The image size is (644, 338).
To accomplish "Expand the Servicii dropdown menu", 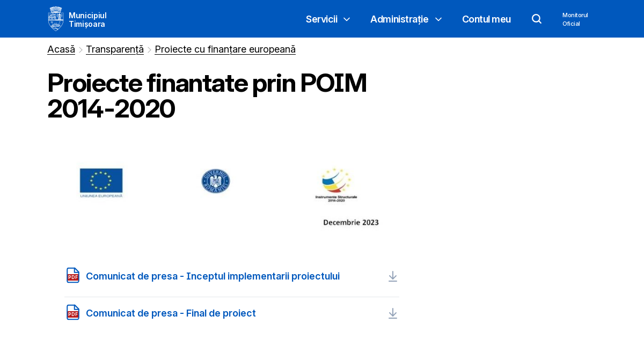I will click(327, 19).
